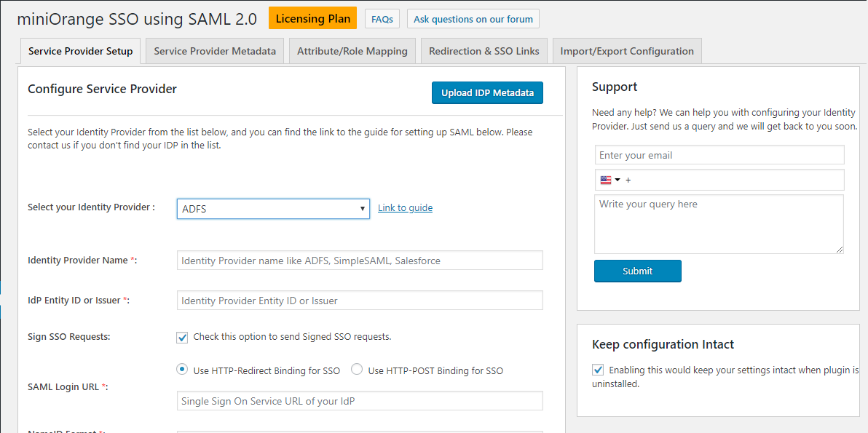Screen dimensions: 868x433
Task: Submit the support query
Action: click(638, 271)
